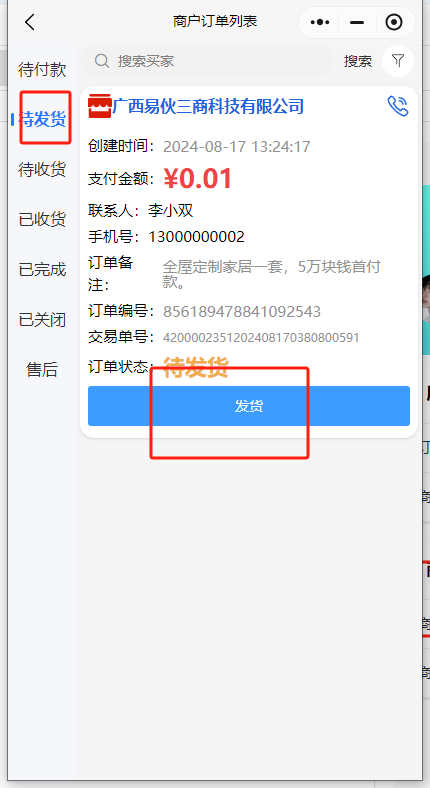Image resolution: width=430 pixels, height=788 pixels.
Task: Open the funnel filter icon
Action: 398,61
